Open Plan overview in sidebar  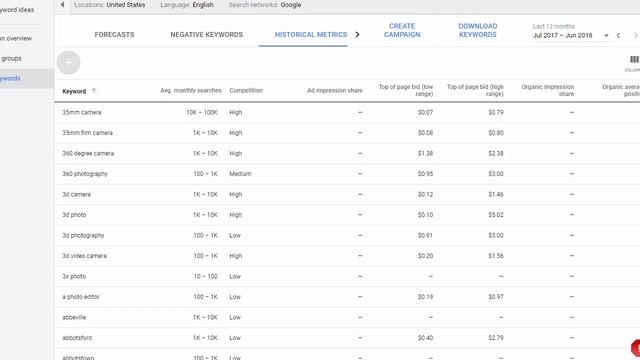16,38
